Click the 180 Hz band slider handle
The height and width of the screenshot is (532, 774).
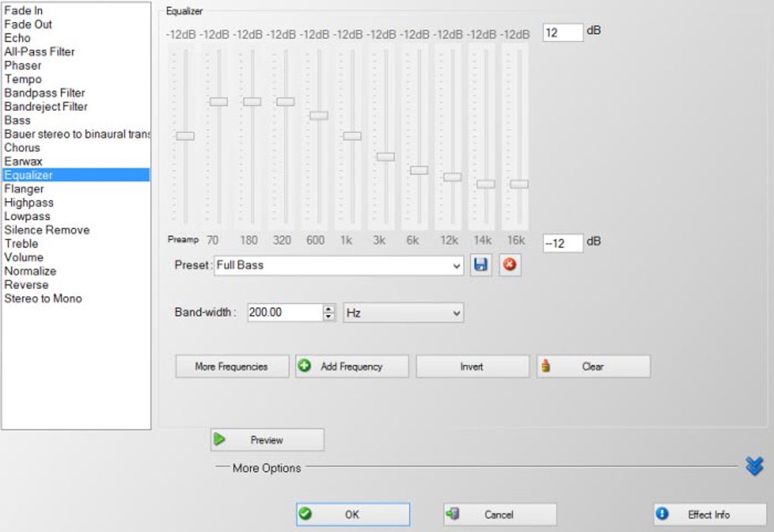(x=252, y=102)
